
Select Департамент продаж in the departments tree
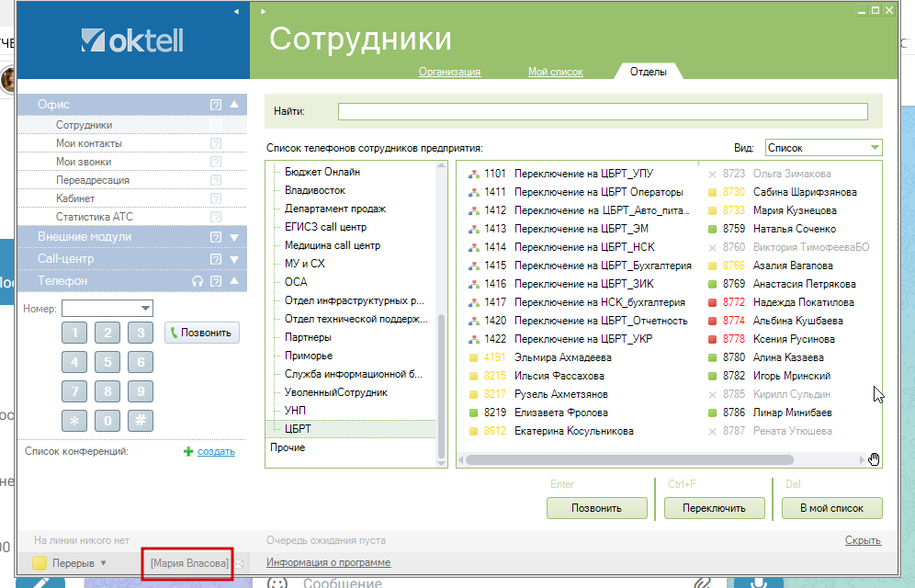(x=335, y=209)
